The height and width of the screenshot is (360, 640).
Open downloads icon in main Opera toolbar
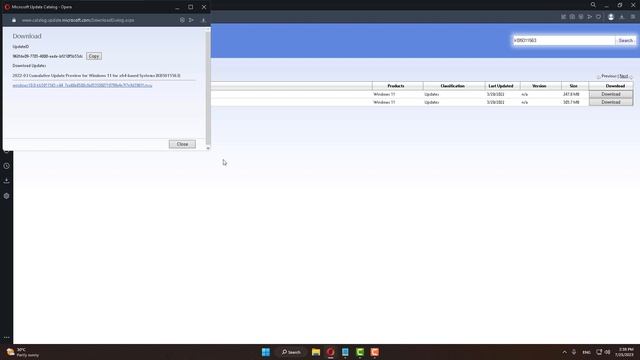[x=622, y=17]
